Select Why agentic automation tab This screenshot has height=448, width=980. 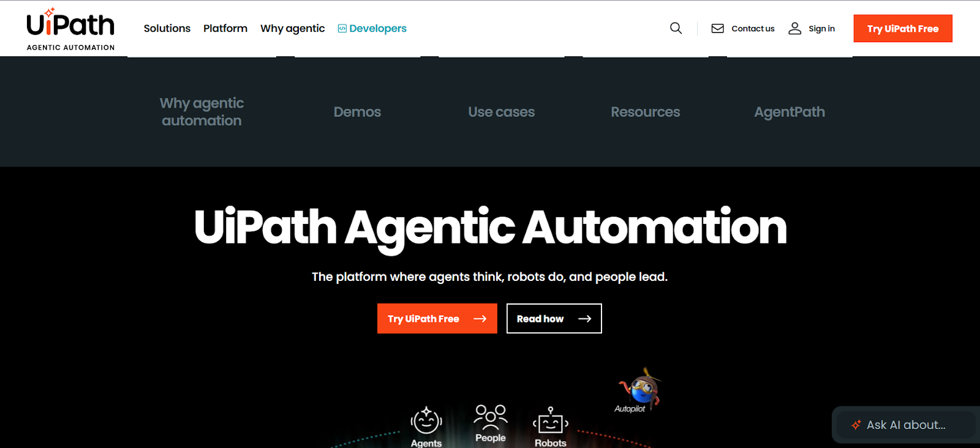202,112
